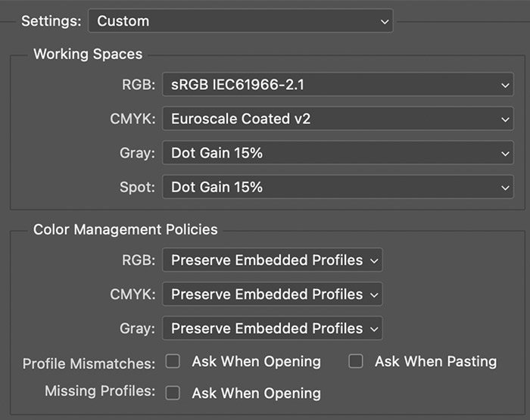Click the chevron arrow on the Settings dropdown

pos(384,22)
